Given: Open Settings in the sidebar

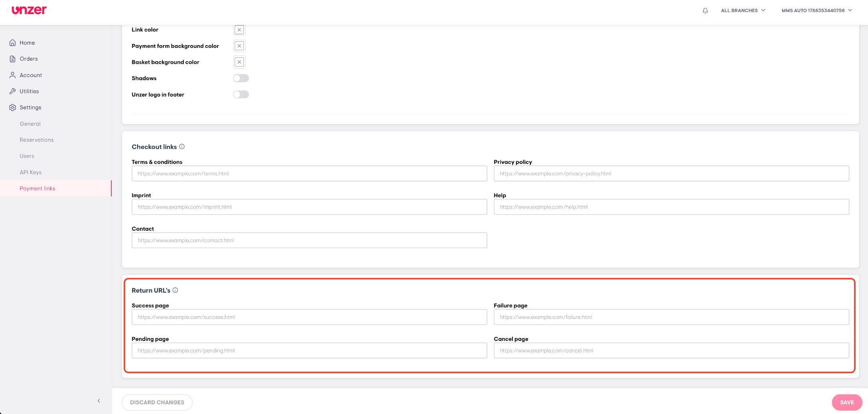Looking at the screenshot, I should [x=31, y=107].
